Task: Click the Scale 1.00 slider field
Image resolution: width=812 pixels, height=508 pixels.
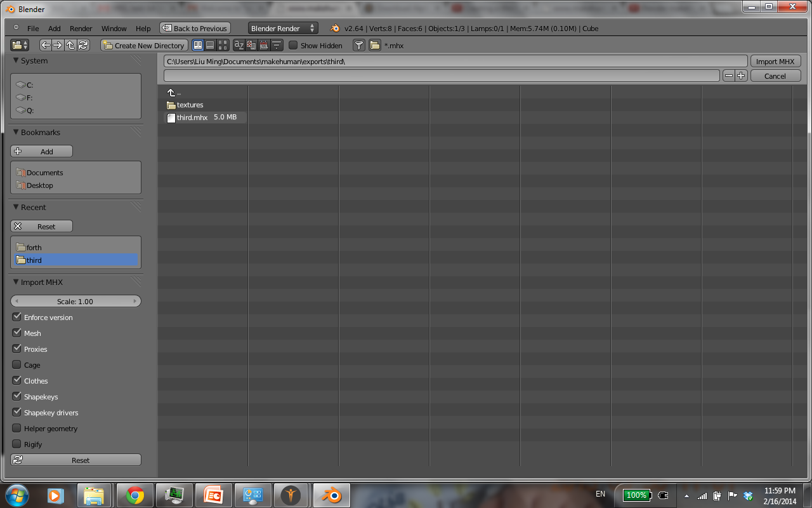Action: click(x=76, y=301)
